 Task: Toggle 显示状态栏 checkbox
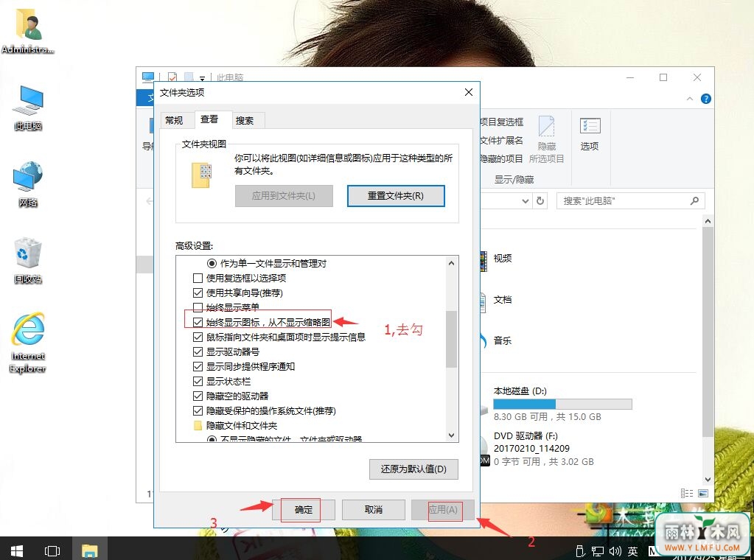click(198, 382)
